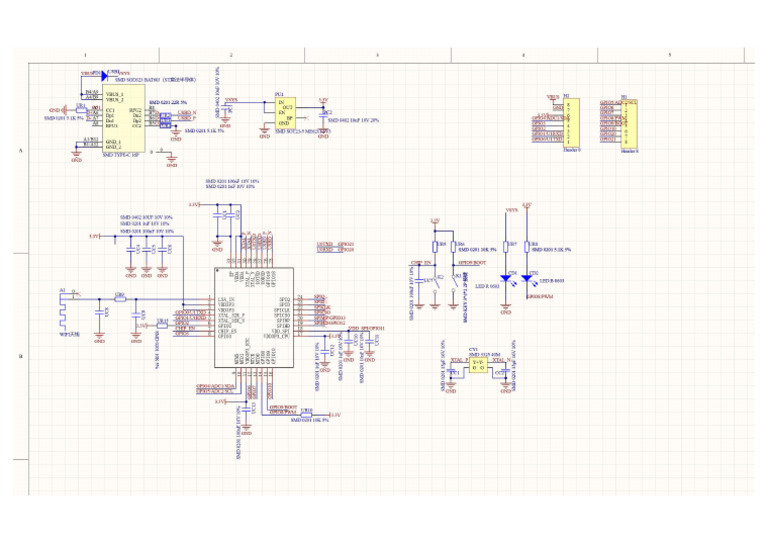Select the capacitor left of crystal CY1
Viewport: 768px width, 543px height.
[x=451, y=371]
